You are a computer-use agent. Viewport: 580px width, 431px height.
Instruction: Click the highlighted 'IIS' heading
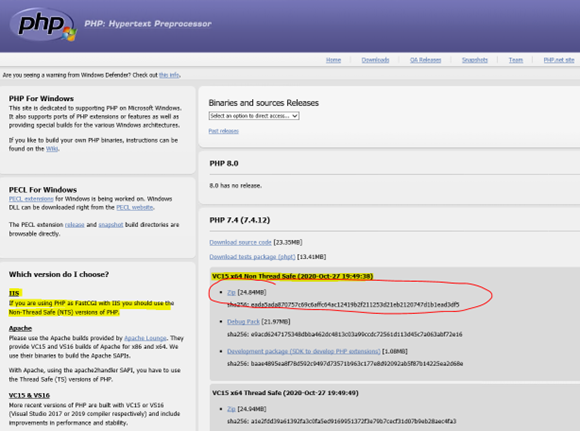(x=14, y=293)
